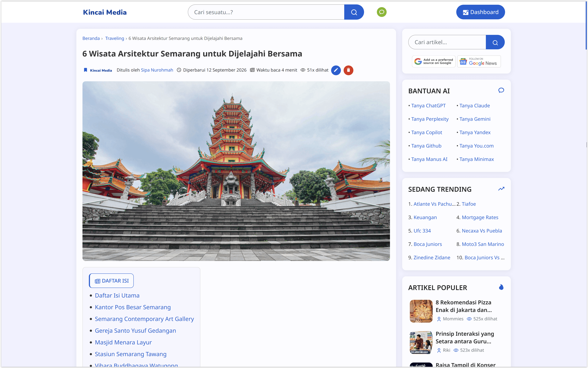Open trending topic Keuangan
Image resolution: width=588 pixels, height=368 pixels.
[425, 217]
